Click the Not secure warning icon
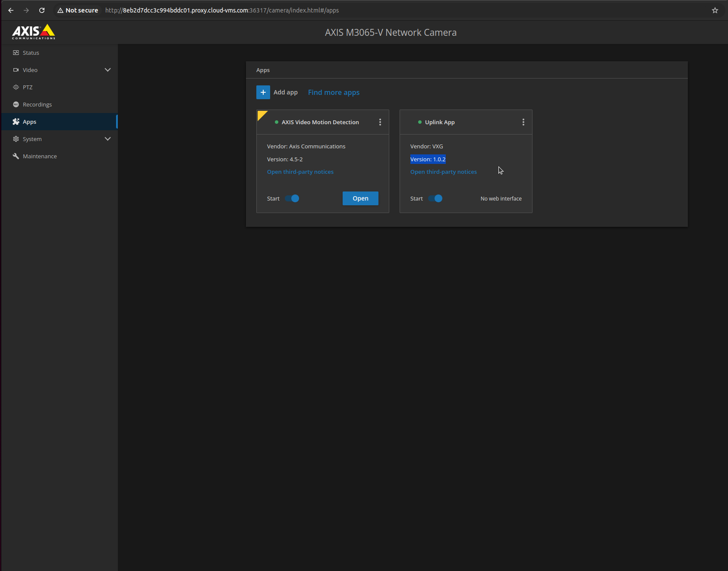The image size is (728, 571). (60, 10)
